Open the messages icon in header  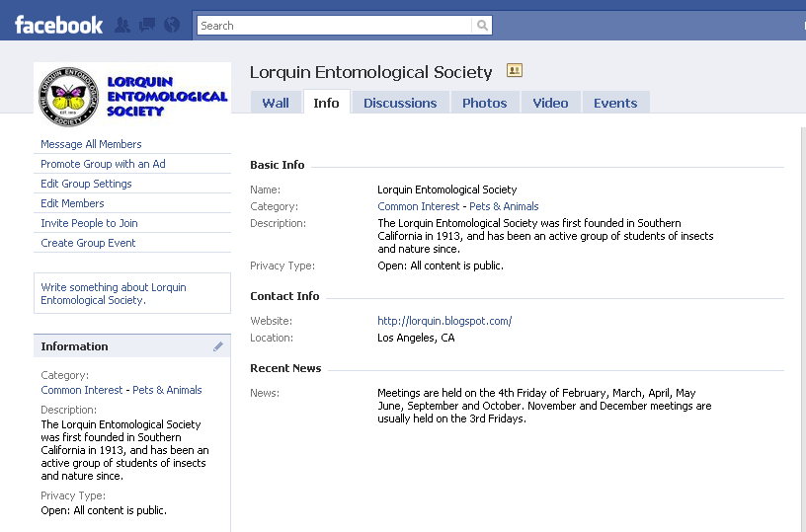(x=147, y=25)
